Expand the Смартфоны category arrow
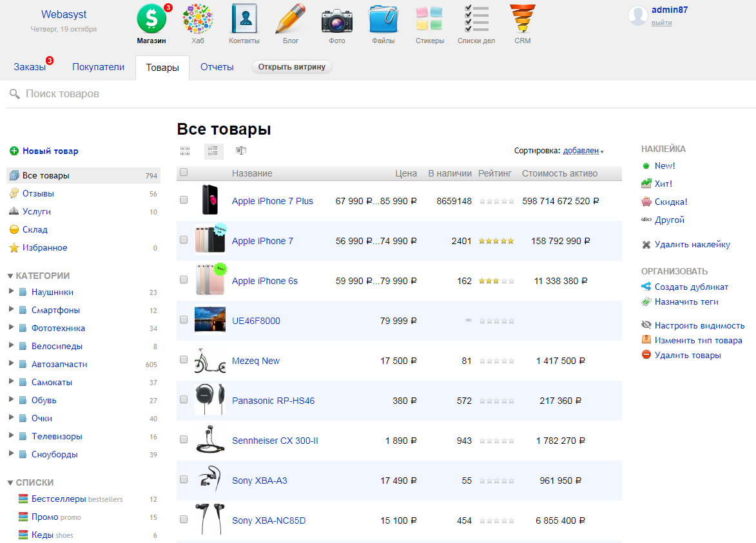The height and width of the screenshot is (543, 756). pos(11,309)
